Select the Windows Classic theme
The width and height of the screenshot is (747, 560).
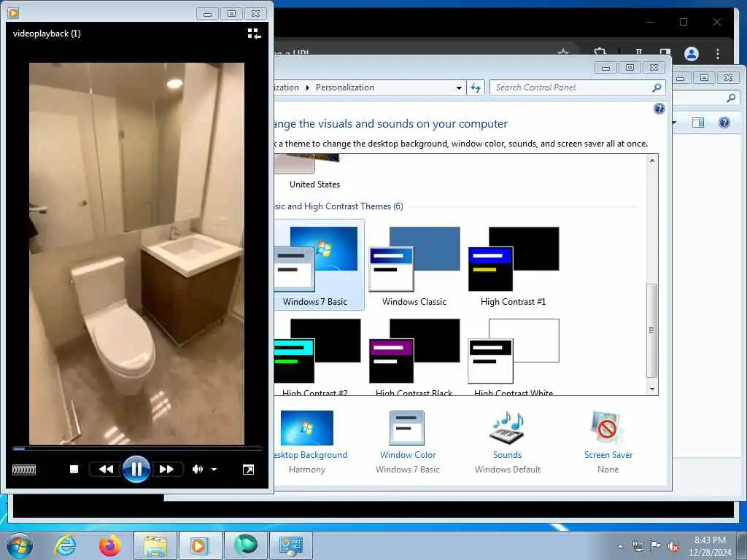pos(414,265)
